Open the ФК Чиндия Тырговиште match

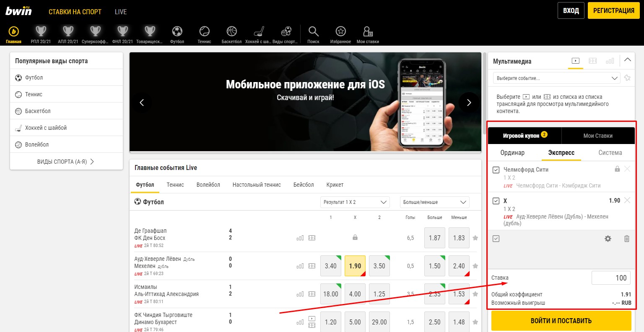(163, 315)
